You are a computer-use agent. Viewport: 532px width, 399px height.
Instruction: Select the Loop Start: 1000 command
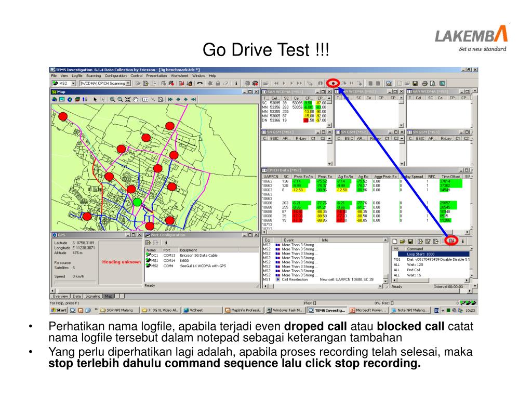point(433,254)
